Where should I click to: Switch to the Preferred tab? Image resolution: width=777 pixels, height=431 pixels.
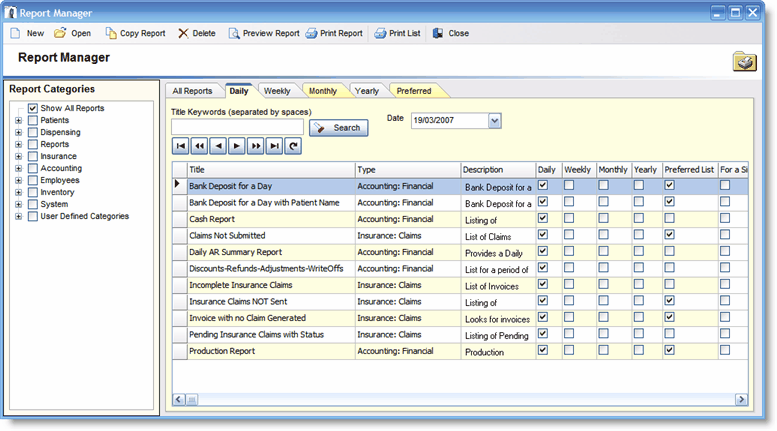tap(414, 91)
